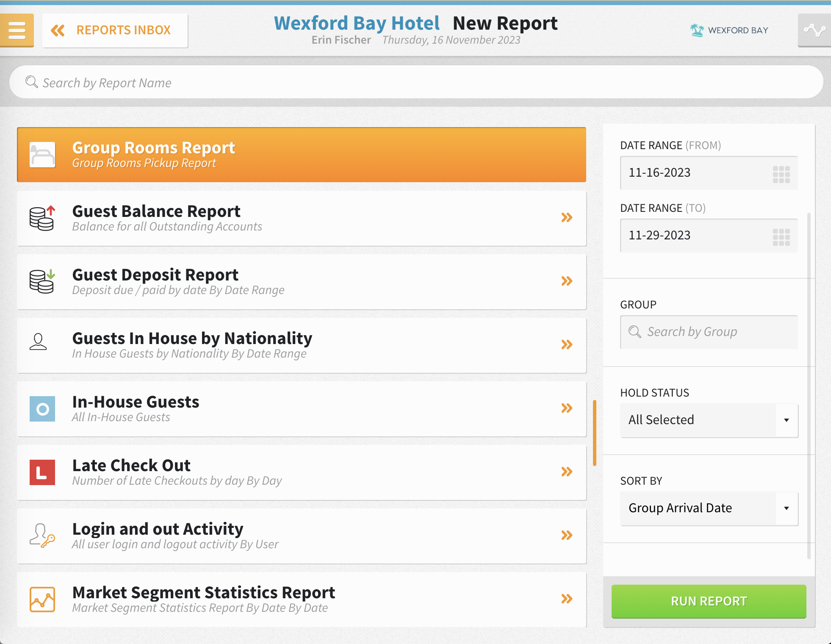Click the Guest Deposit Report coins icon
Screen dimensions: 831x644
[x=42, y=281]
